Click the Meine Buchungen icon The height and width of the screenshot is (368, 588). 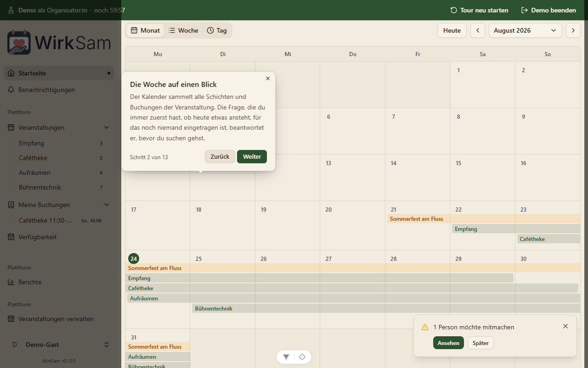(x=11, y=205)
